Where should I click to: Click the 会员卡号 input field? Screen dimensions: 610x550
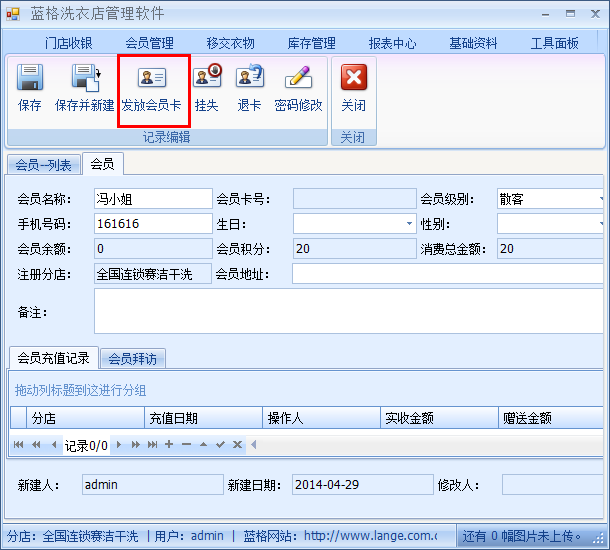pyautogui.click(x=355, y=199)
